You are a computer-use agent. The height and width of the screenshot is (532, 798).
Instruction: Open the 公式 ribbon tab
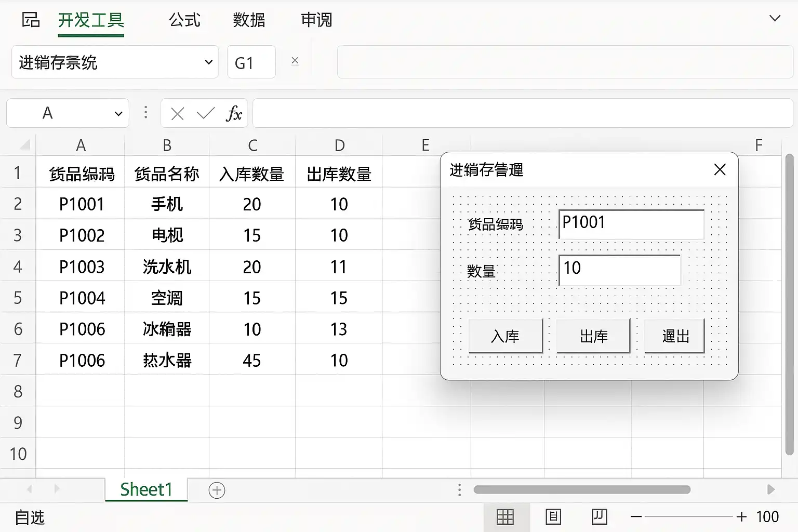pos(184,20)
